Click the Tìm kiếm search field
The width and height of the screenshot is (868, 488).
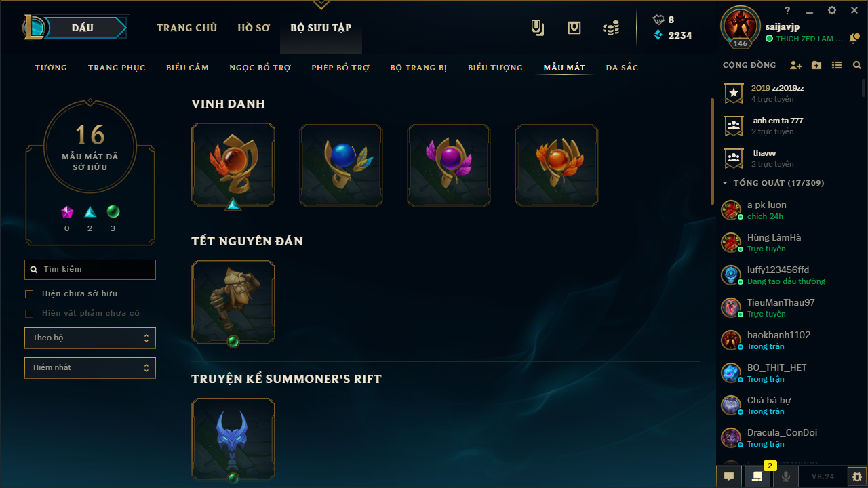90,270
